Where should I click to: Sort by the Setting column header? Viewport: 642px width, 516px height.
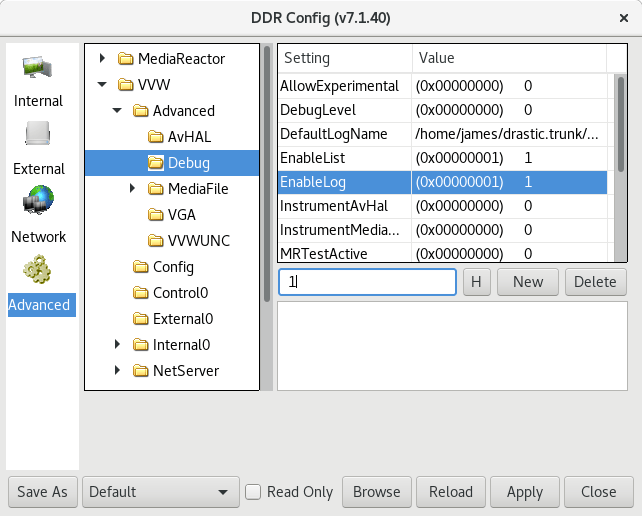click(x=345, y=58)
